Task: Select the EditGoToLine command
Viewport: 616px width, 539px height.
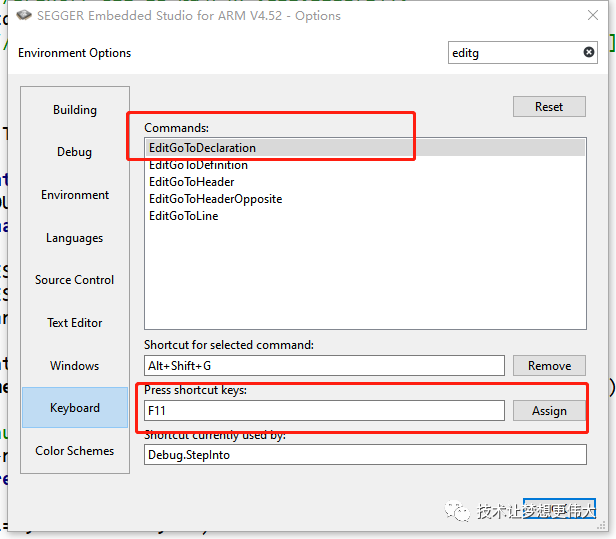Action: (365, 216)
